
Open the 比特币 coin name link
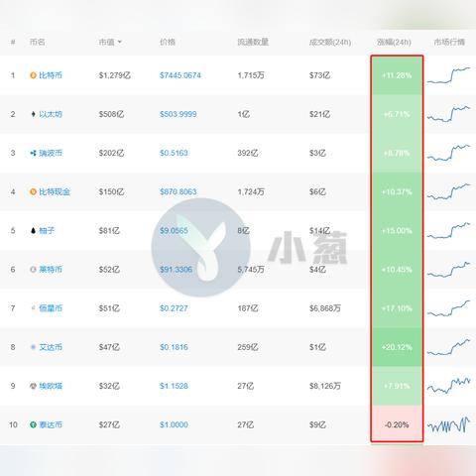51,75
